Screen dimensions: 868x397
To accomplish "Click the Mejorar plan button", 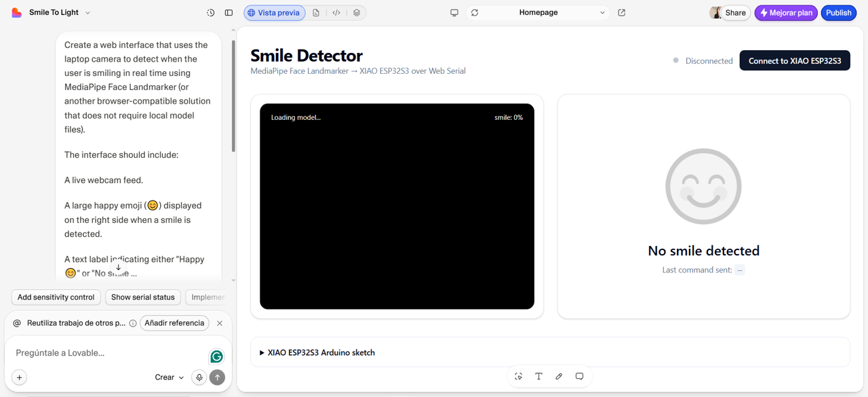I will click(x=786, y=13).
